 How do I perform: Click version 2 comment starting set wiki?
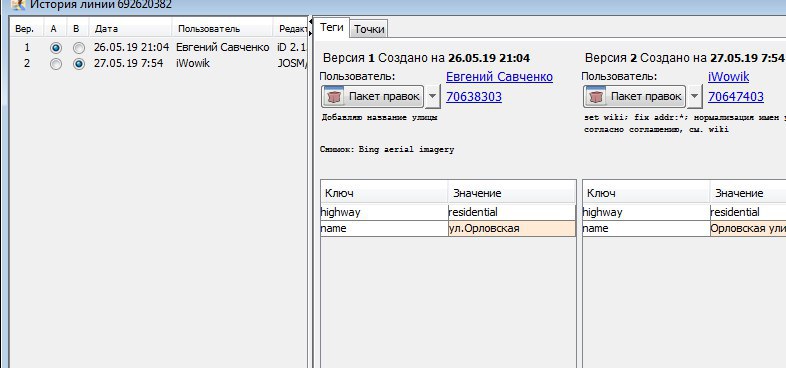pos(685,123)
